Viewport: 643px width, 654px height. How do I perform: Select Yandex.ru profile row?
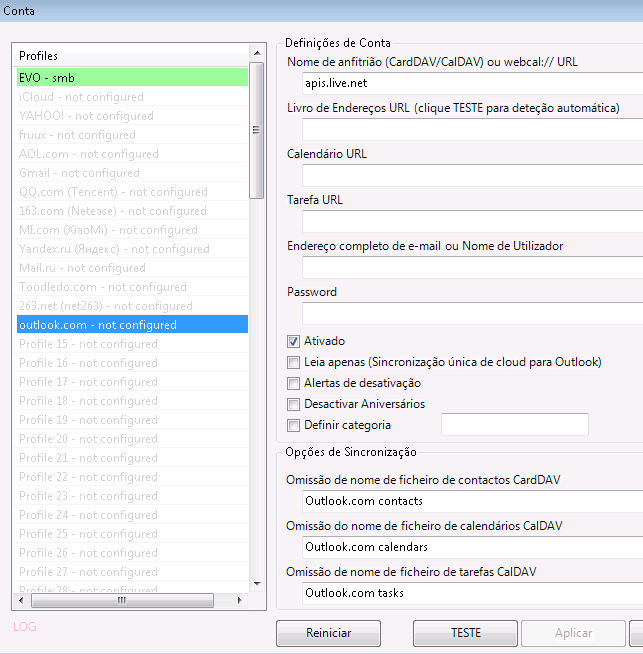click(x=132, y=249)
